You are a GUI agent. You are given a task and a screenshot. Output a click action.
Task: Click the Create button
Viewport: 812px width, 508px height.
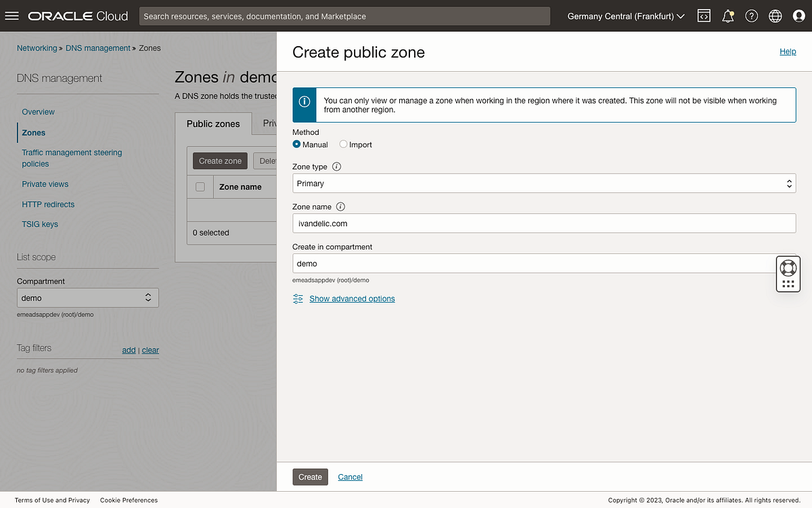310,477
